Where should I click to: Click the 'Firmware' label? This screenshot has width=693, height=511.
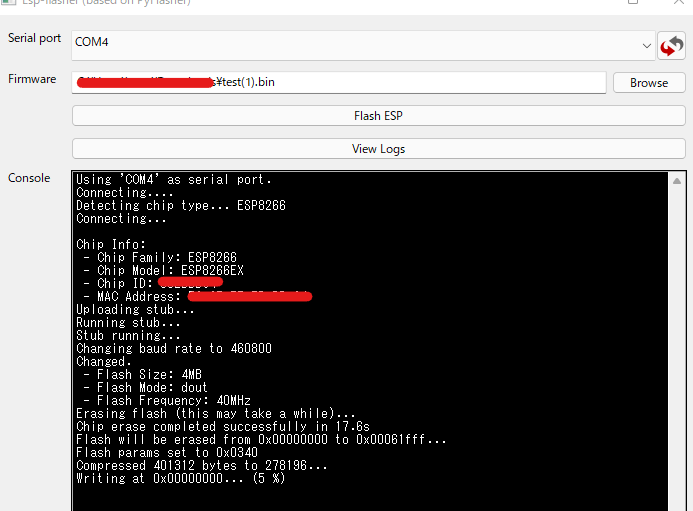[x=32, y=79]
